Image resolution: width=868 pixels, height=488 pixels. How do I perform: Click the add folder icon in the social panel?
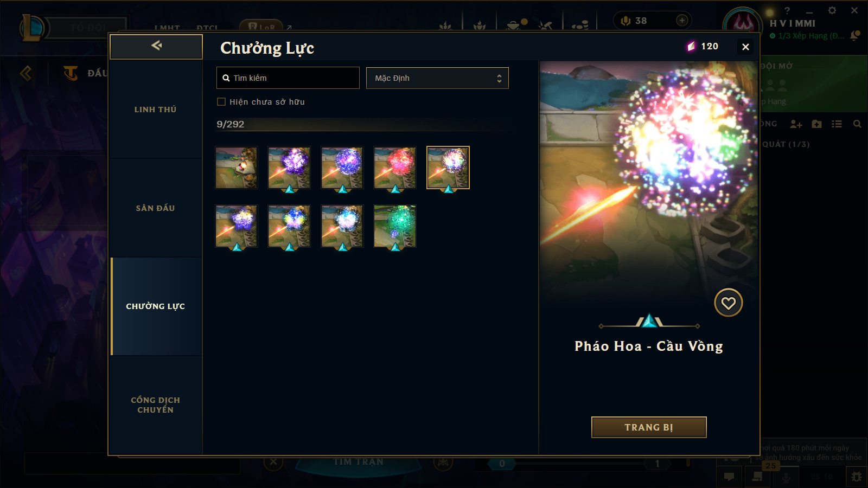[x=816, y=124]
